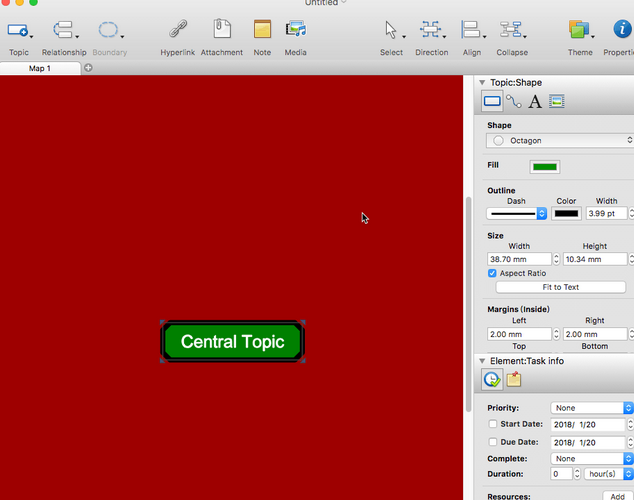Open the green Fill color swatch
634x500 pixels.
click(545, 167)
